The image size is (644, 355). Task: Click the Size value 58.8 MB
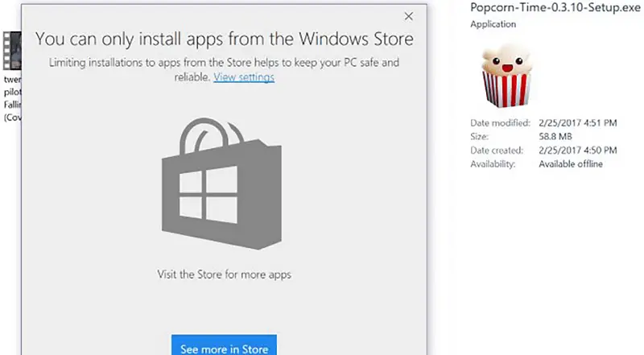[555, 136]
